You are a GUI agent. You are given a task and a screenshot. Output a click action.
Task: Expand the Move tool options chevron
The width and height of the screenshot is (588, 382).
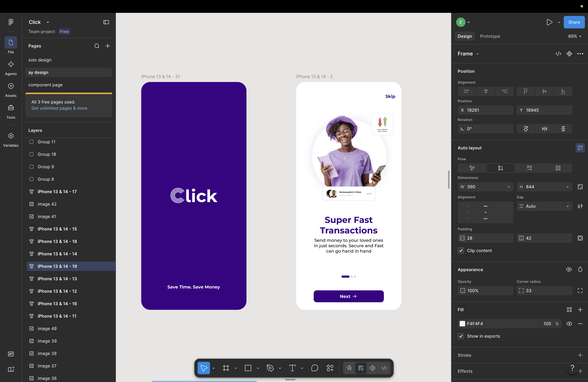point(213,368)
